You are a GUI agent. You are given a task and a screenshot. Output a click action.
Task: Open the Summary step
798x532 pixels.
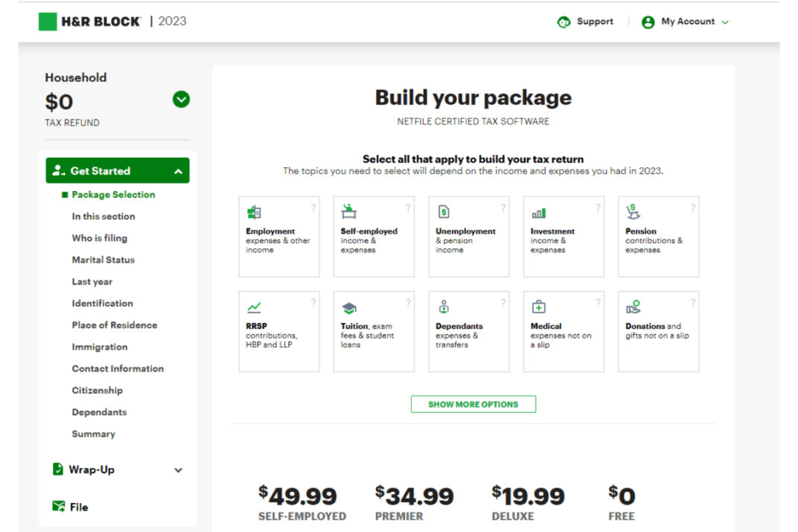tap(94, 434)
